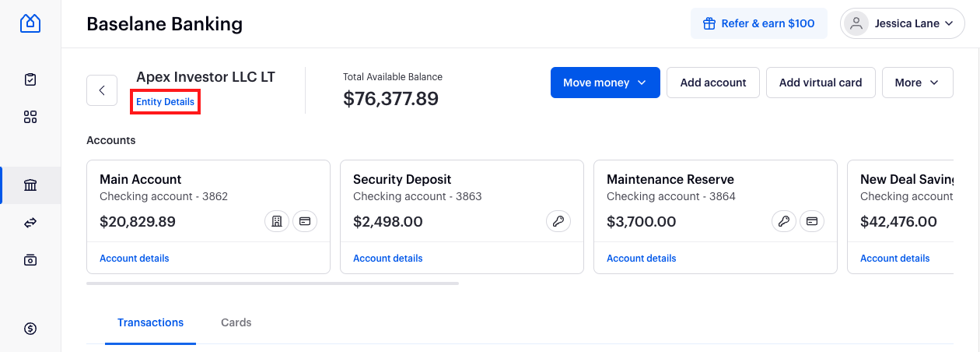Go back using the left chevron button
Viewport: 980px width, 352px height.
pos(102,90)
